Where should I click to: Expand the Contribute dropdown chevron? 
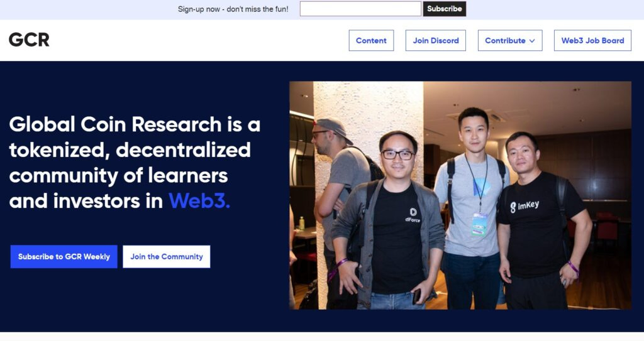pos(532,41)
